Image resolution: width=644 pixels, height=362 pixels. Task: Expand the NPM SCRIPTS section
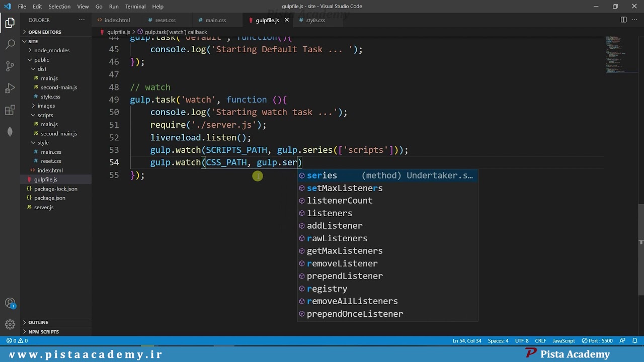(56, 332)
